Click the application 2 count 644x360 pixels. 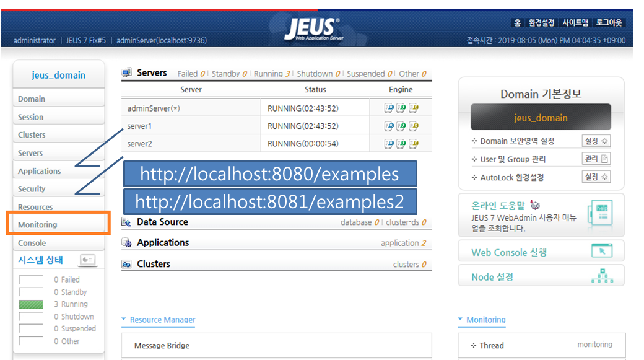pyautogui.click(x=403, y=243)
